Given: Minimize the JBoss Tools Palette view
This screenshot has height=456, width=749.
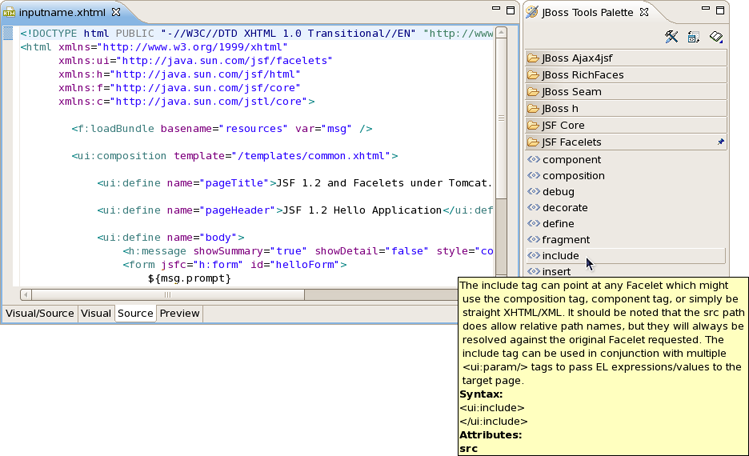Looking at the screenshot, I should click(706, 9).
